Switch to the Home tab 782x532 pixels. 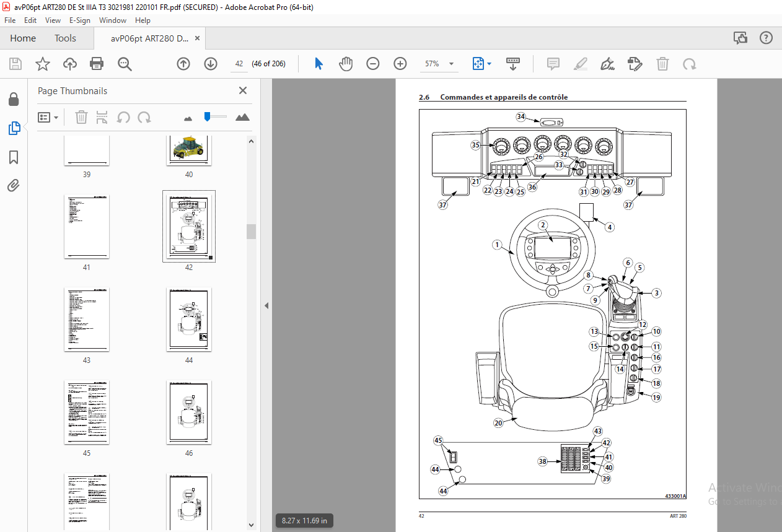coord(23,38)
